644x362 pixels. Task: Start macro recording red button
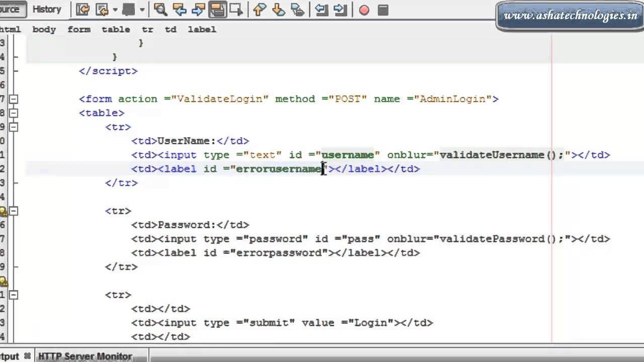pos(364,10)
